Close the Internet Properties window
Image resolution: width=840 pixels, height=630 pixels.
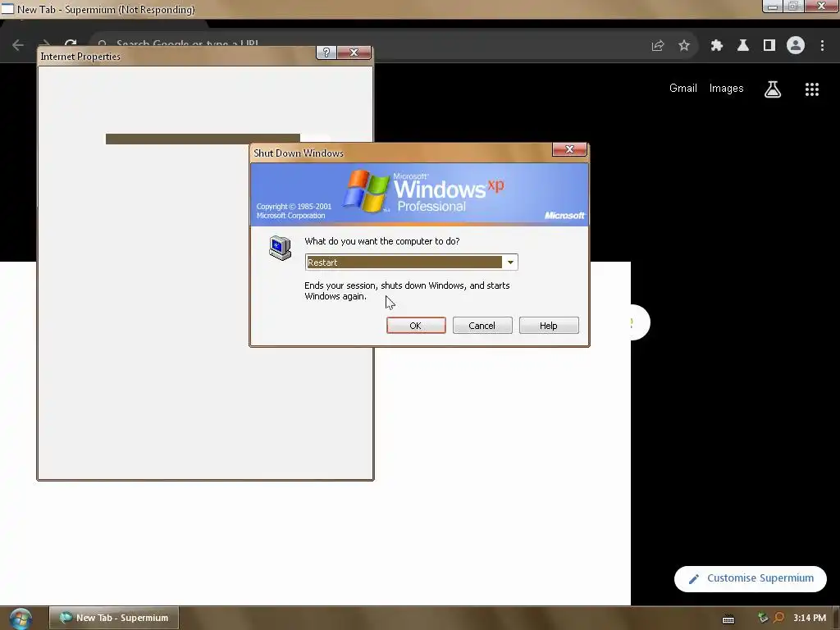pos(354,52)
